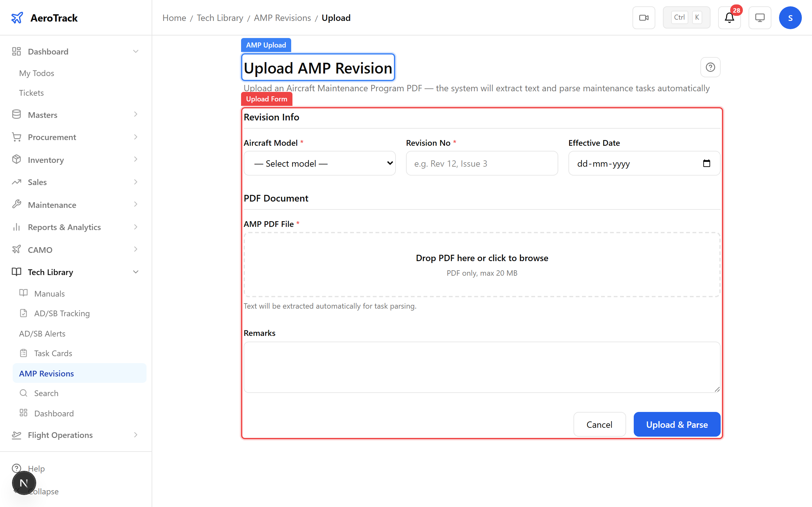Click the Inventory box icon
This screenshot has height=507, width=812.
pos(16,160)
